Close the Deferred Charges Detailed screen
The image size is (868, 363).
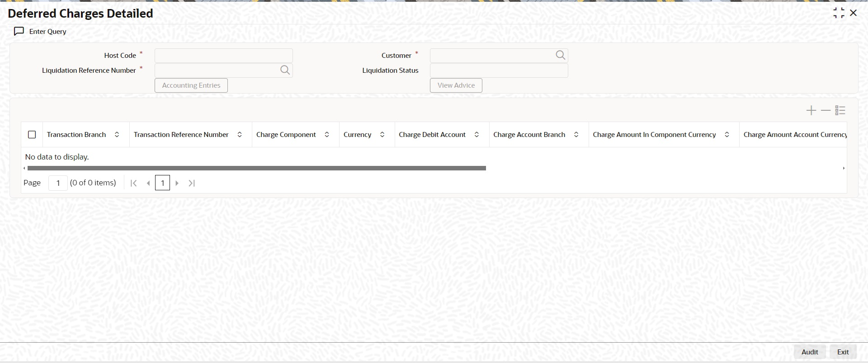point(853,13)
